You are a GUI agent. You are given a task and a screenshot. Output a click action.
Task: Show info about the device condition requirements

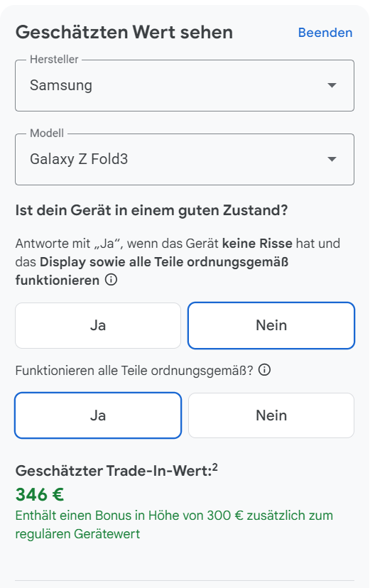tap(111, 280)
